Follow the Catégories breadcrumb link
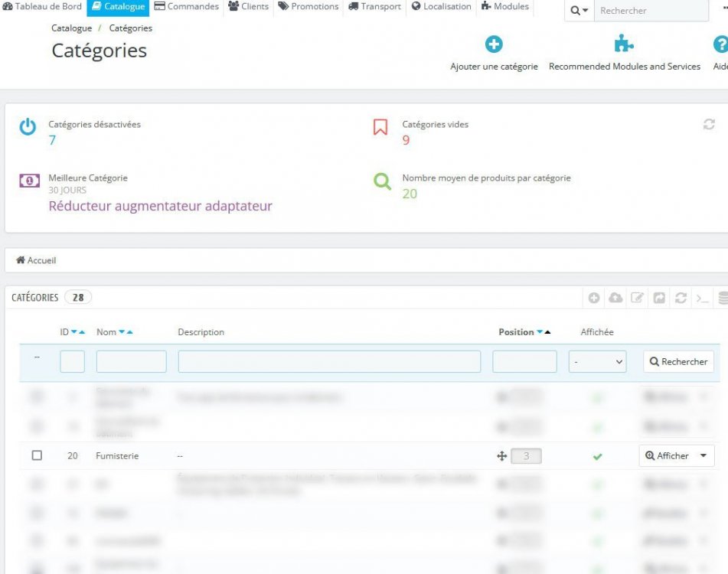This screenshot has height=574, width=728. tap(130, 28)
